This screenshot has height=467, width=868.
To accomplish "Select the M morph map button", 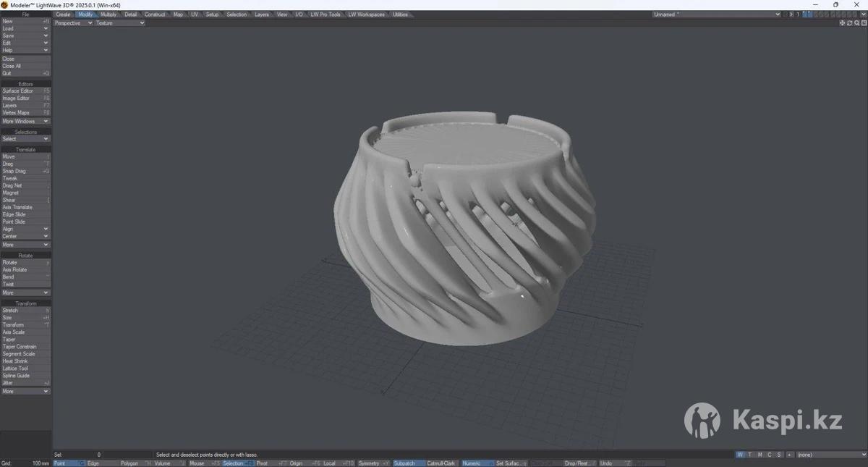I will click(759, 455).
